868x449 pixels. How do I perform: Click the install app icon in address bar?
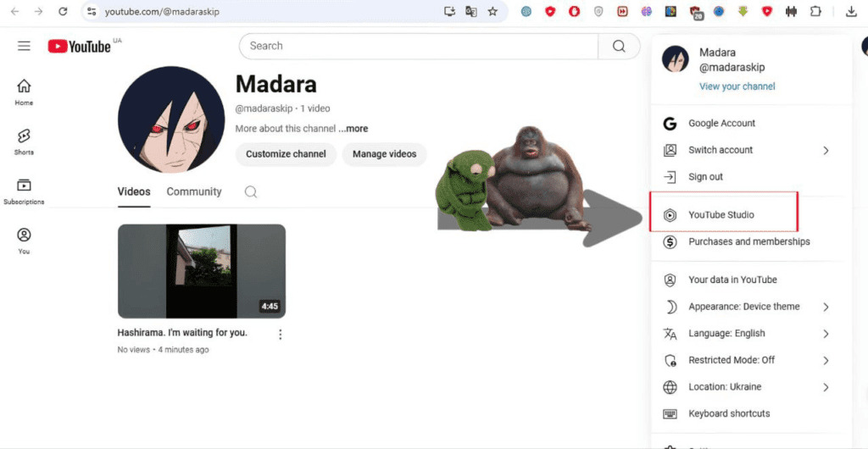tap(449, 11)
